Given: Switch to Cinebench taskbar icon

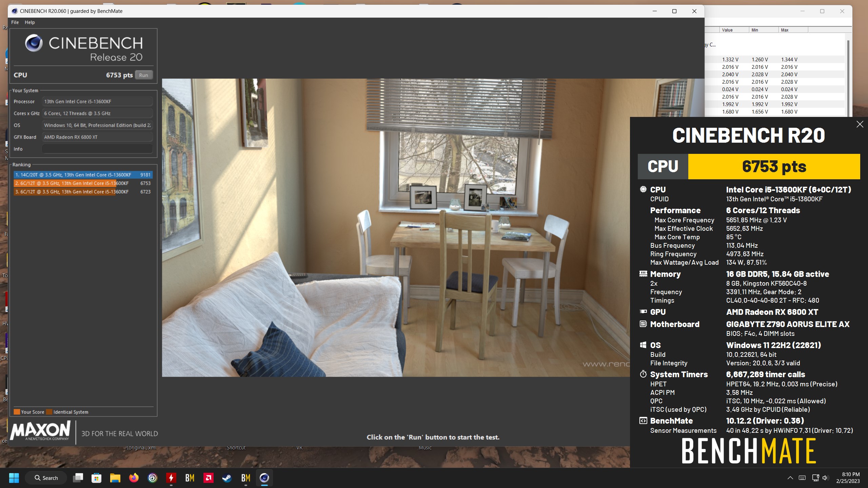Looking at the screenshot, I should (x=264, y=478).
